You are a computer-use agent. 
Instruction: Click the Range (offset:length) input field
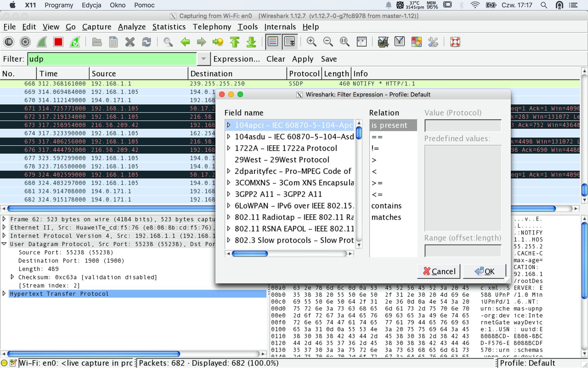tap(463, 251)
